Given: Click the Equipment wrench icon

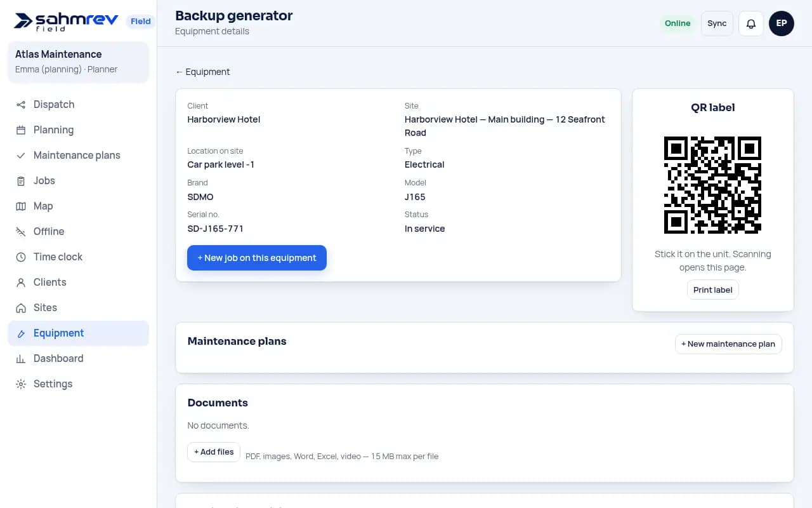Looking at the screenshot, I should [x=21, y=333].
